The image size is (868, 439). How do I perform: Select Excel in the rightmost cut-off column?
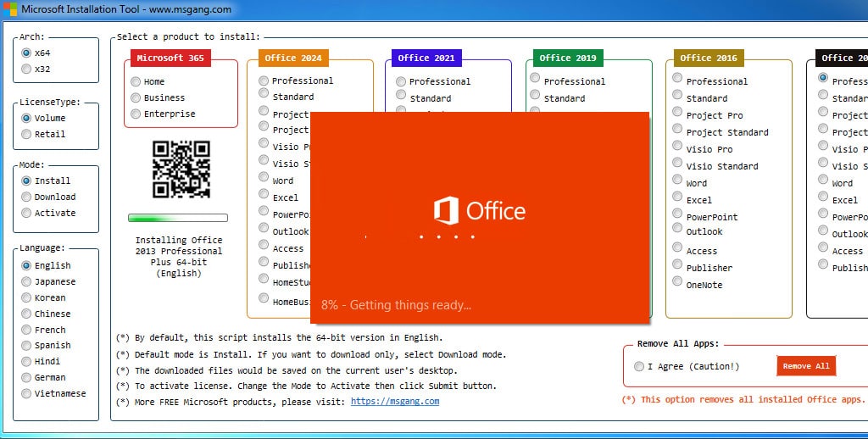(x=823, y=197)
